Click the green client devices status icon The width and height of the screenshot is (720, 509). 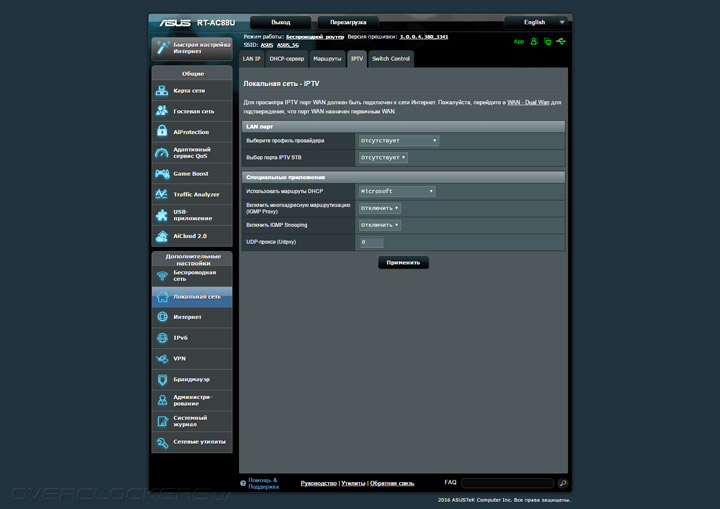click(547, 41)
